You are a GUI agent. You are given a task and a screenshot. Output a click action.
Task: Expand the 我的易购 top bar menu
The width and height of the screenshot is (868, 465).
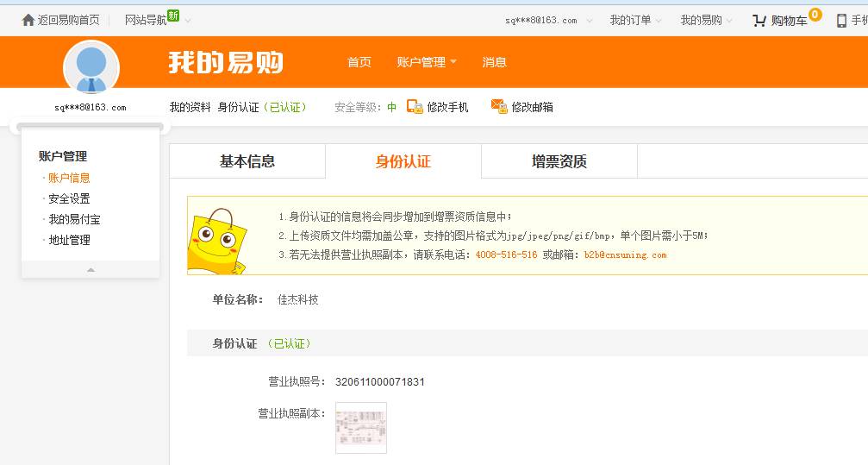(706, 21)
